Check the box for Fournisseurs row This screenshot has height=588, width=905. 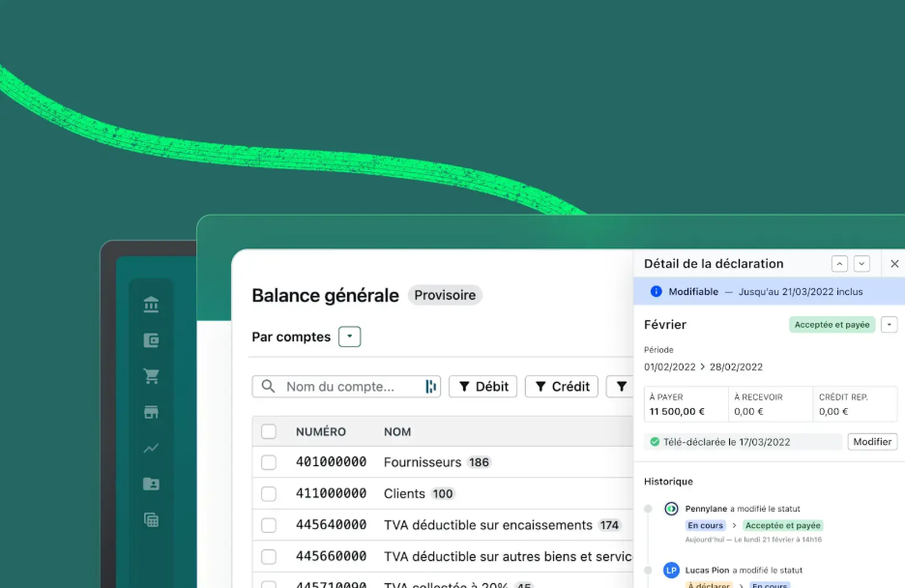(269, 463)
